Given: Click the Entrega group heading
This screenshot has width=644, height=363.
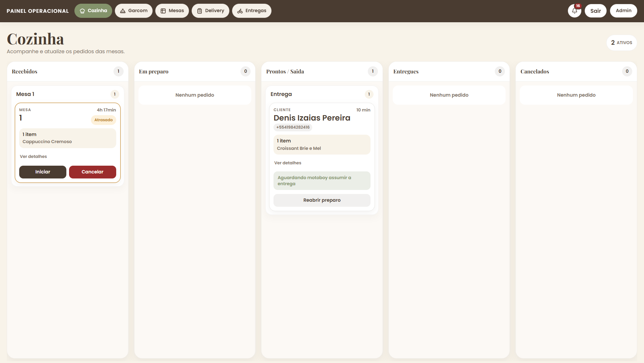Looking at the screenshot, I should tap(281, 94).
